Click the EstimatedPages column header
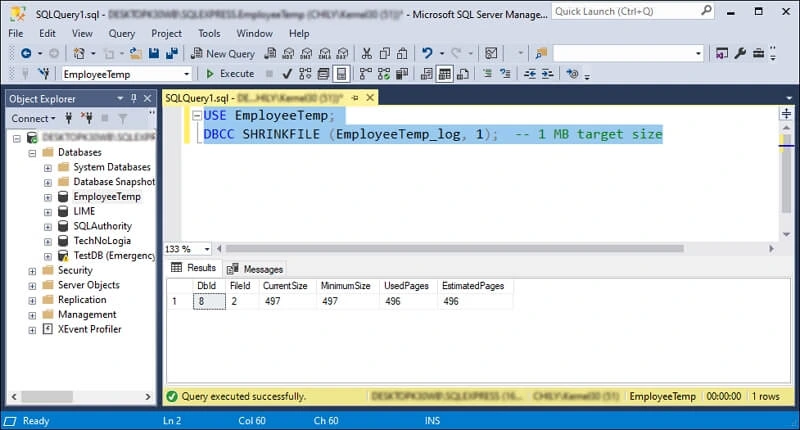 click(473, 286)
